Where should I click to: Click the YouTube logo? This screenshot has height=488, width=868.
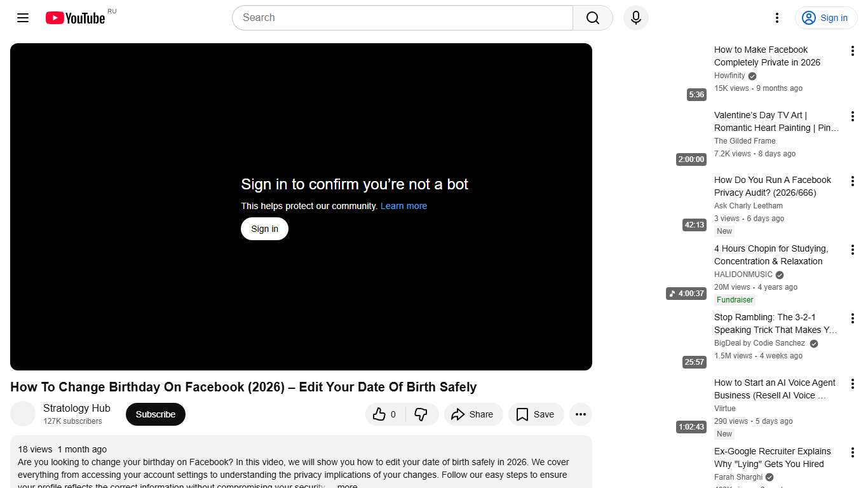76,18
